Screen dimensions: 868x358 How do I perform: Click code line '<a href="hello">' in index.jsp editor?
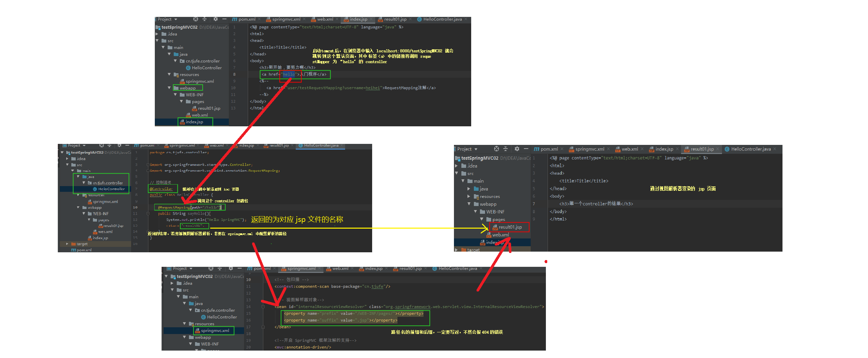[x=294, y=74]
